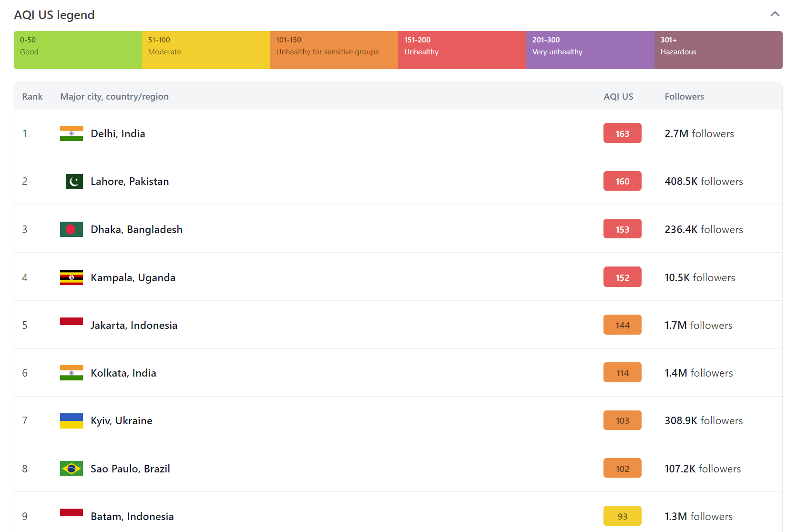Screen dimensions: 797x532
Task: Click the yellow 93 AQI badge for Batam
Action: (x=622, y=516)
